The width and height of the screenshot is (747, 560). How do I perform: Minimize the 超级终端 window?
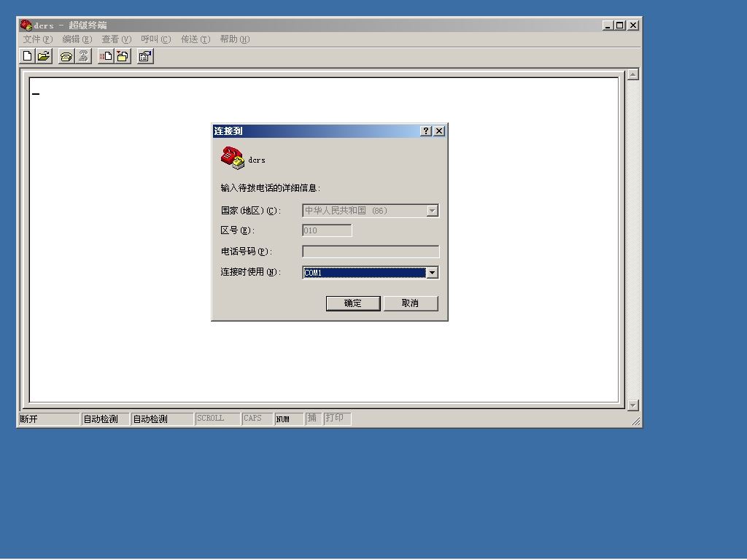click(x=608, y=26)
